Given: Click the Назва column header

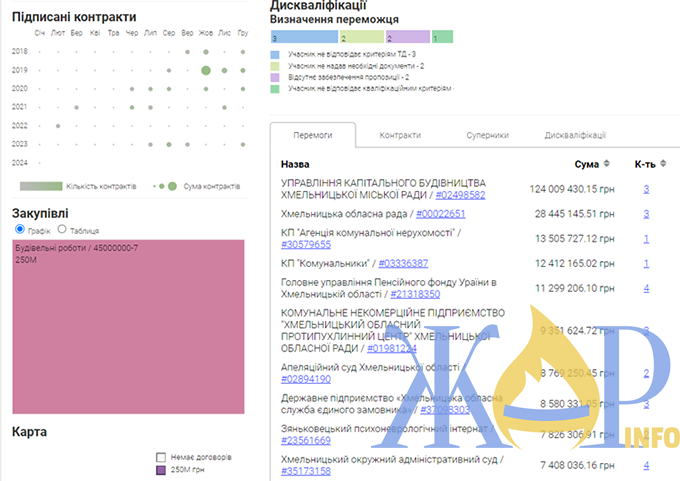Looking at the screenshot, I should [x=295, y=164].
